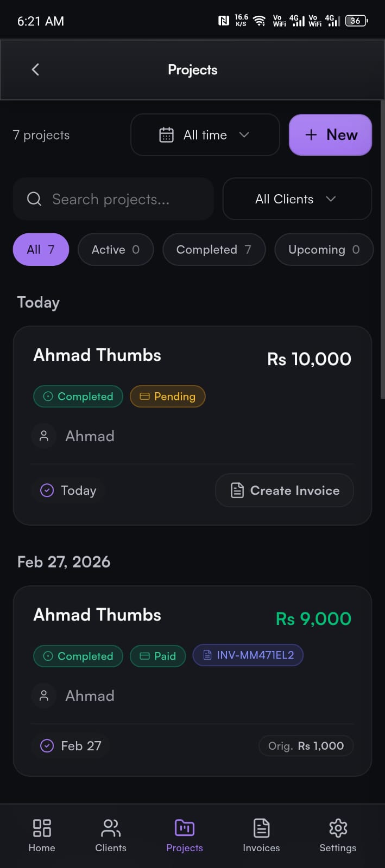The width and height of the screenshot is (385, 868).
Task: Open Invoices from the bottom bar
Action: (x=261, y=835)
